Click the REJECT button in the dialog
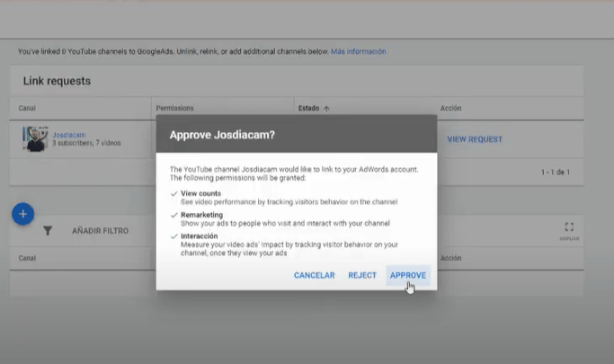 (362, 275)
